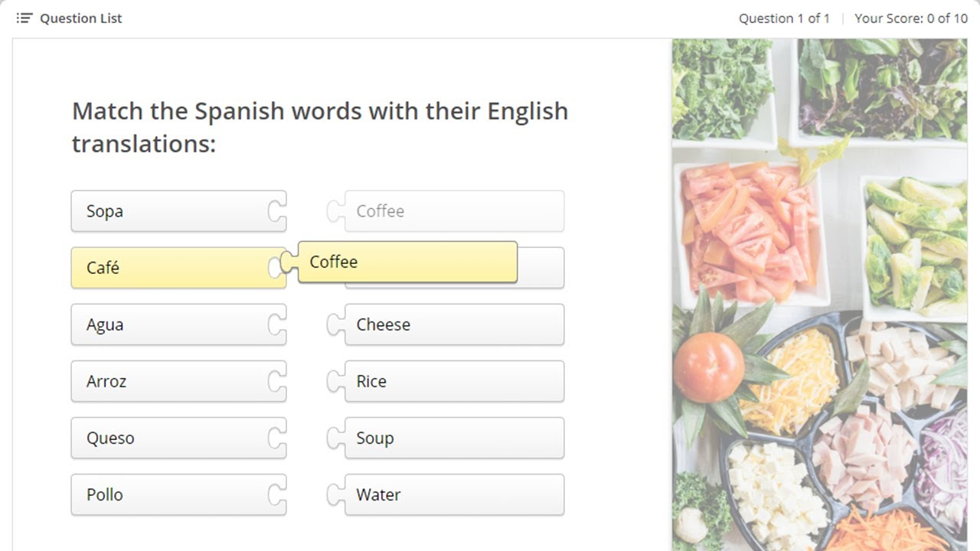
Task: Select the highlighted Café tile
Action: (168, 268)
